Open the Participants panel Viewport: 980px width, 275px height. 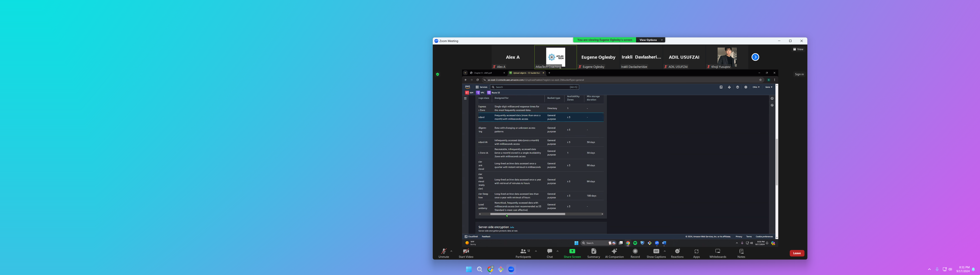click(x=523, y=253)
